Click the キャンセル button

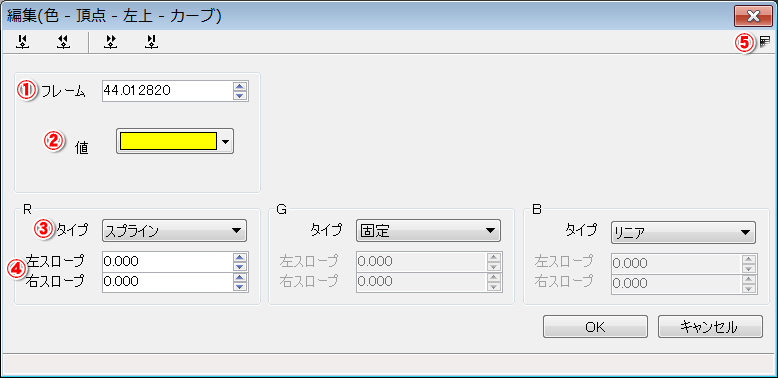(710, 327)
